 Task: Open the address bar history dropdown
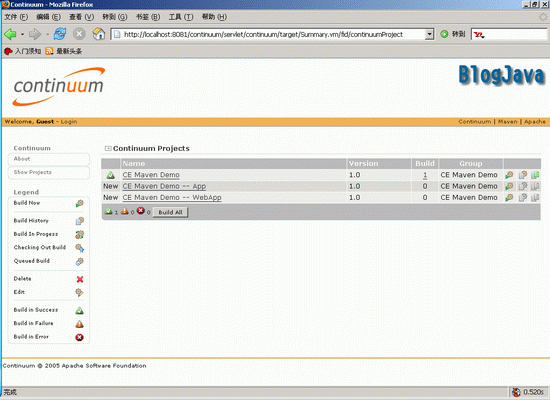429,34
